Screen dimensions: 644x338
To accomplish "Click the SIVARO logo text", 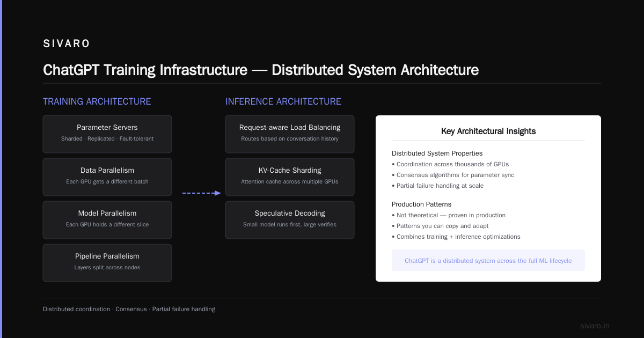I will (x=67, y=44).
